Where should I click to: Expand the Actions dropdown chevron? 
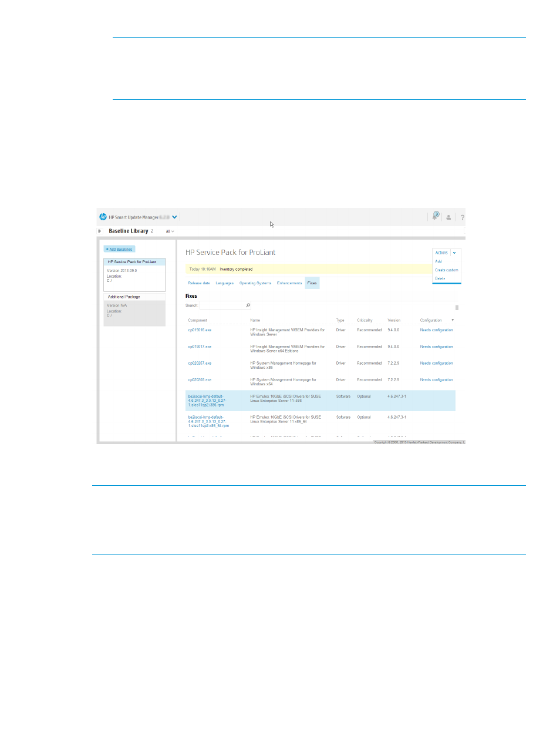(x=454, y=253)
